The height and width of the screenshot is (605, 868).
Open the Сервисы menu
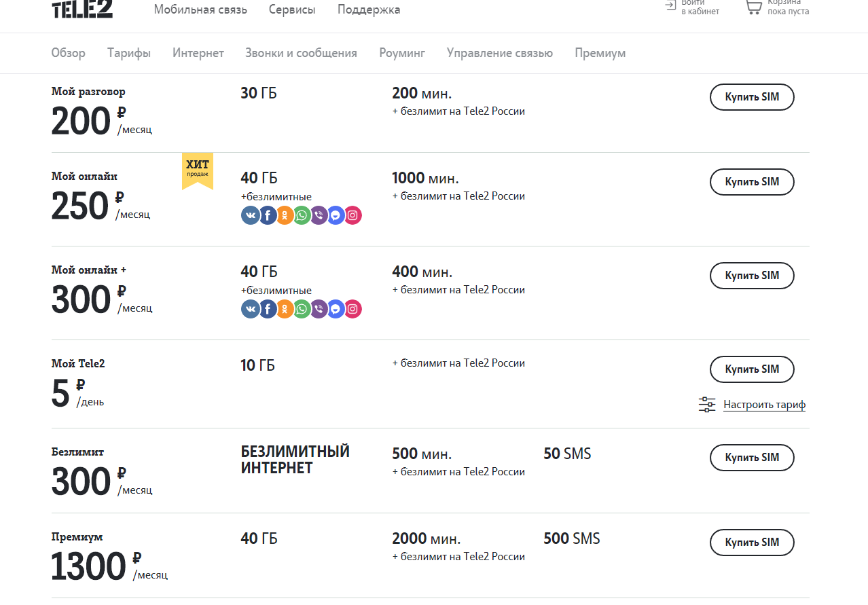pos(292,10)
